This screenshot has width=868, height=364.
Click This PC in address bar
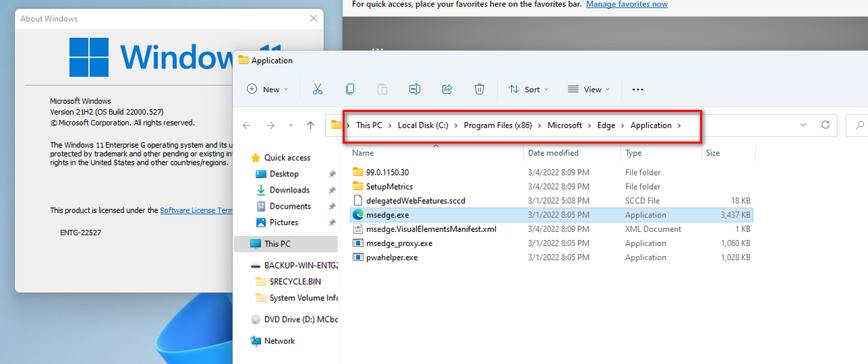(x=369, y=125)
